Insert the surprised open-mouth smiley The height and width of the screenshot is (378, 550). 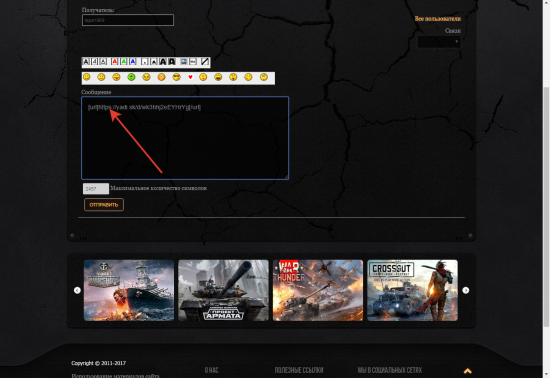233,77
